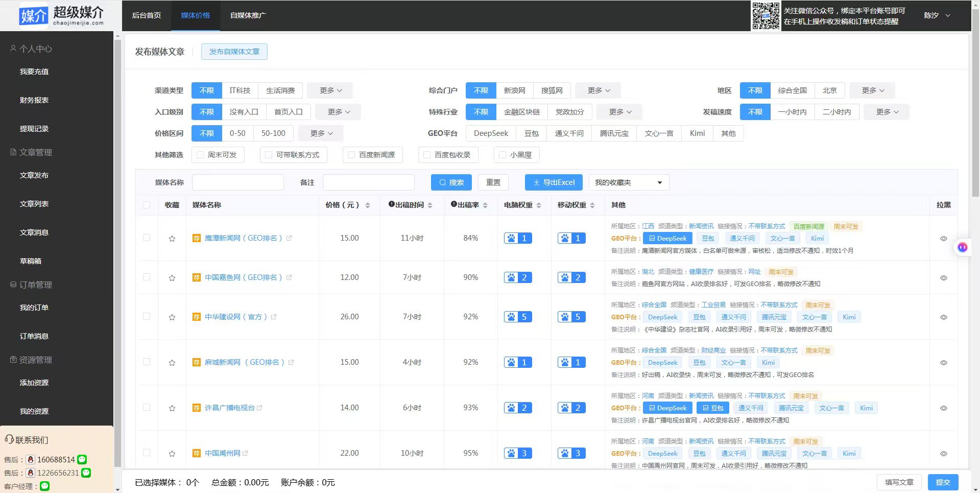Screen dimensions: 980x493
Task: Sort by 电脑权重 column arrows
Action: tap(539, 205)
